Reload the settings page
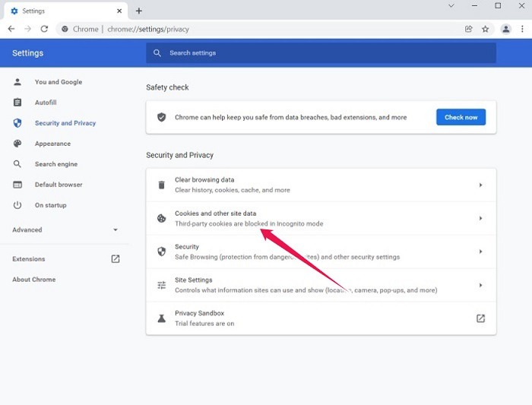 pos(44,29)
